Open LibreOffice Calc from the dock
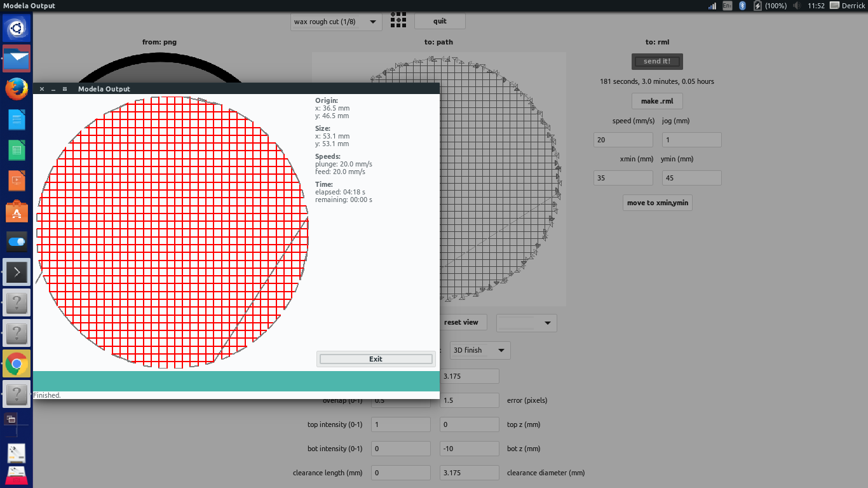Viewport: 868px width, 488px height. [17, 150]
